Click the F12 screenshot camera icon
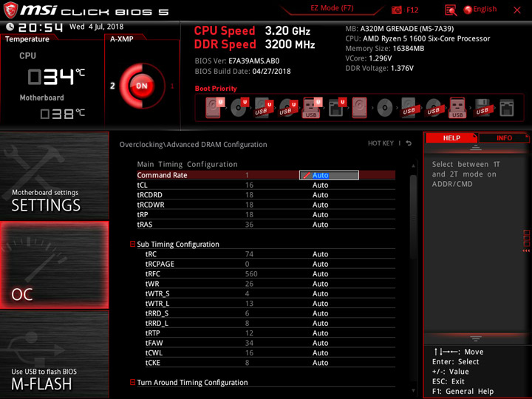 coord(396,10)
